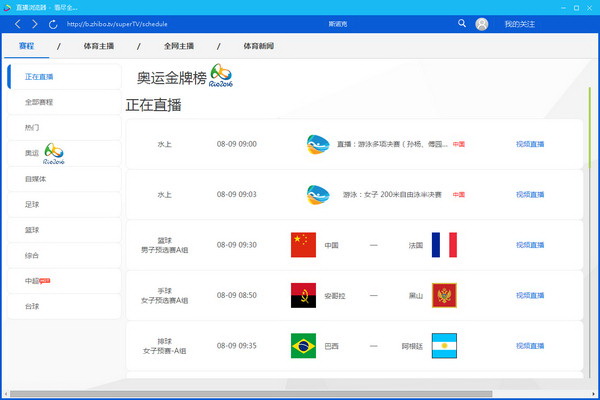Click the app logo in title bar
Viewport: 600px width, 400px height.
click(7, 7)
